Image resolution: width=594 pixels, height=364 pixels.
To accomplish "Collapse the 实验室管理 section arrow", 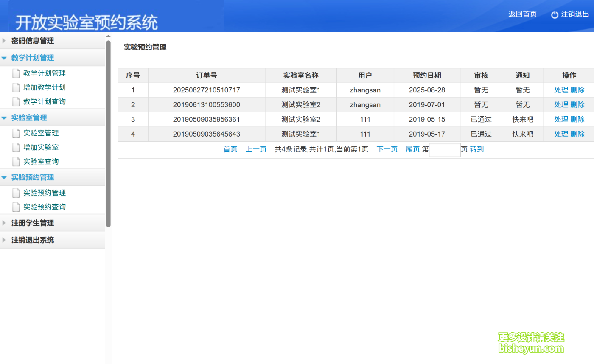I will (x=4, y=118).
